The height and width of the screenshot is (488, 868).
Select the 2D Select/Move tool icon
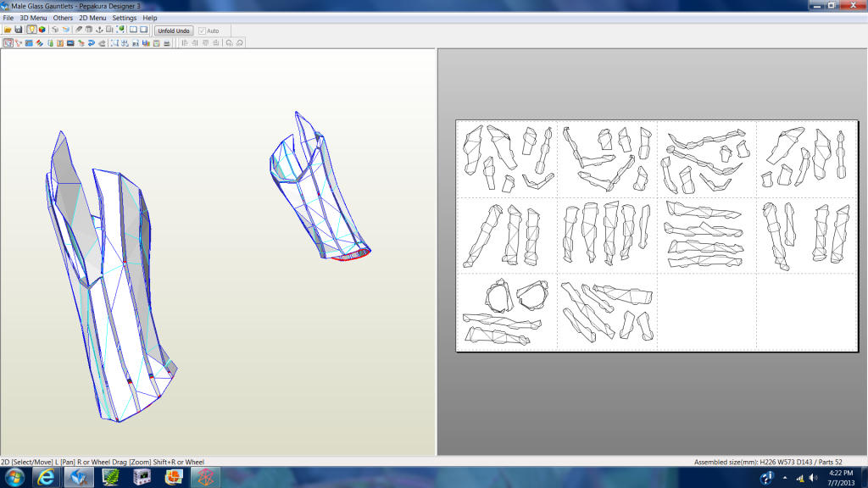pyautogui.click(x=8, y=42)
